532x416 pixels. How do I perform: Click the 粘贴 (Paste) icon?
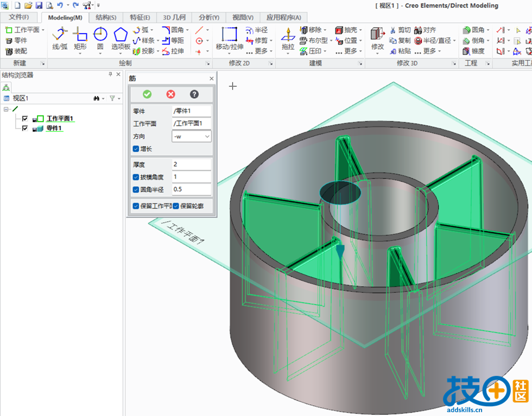[x=401, y=51]
